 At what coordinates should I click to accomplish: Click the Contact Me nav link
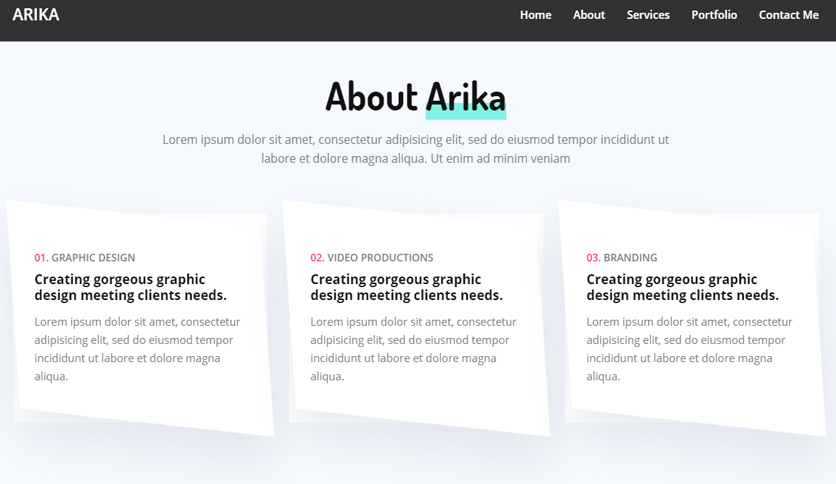click(x=789, y=15)
